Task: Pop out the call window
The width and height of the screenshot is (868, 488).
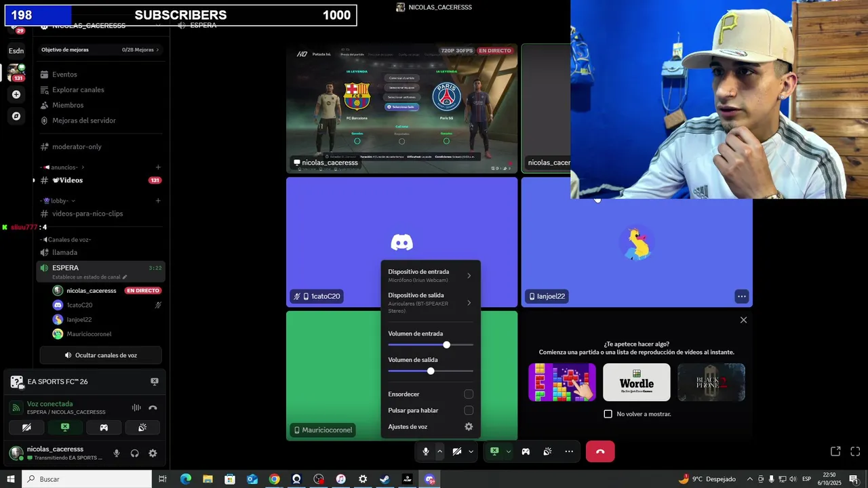Action: point(835,451)
